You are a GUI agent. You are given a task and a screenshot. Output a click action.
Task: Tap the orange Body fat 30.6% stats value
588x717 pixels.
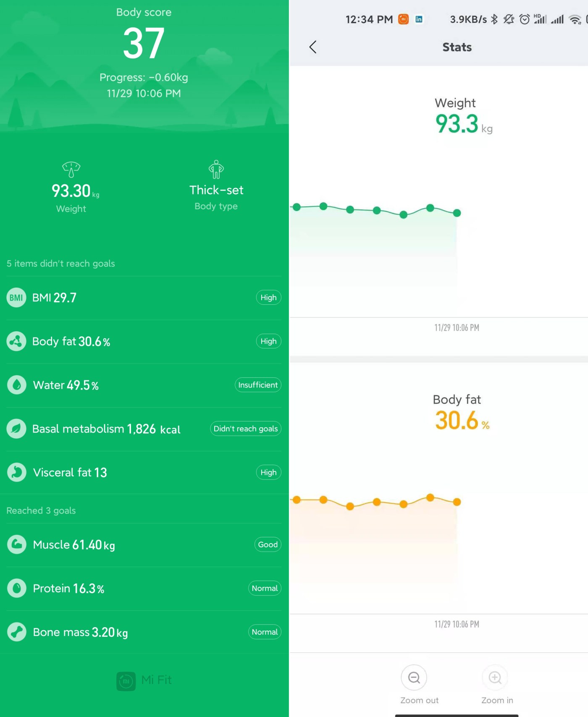point(462,420)
